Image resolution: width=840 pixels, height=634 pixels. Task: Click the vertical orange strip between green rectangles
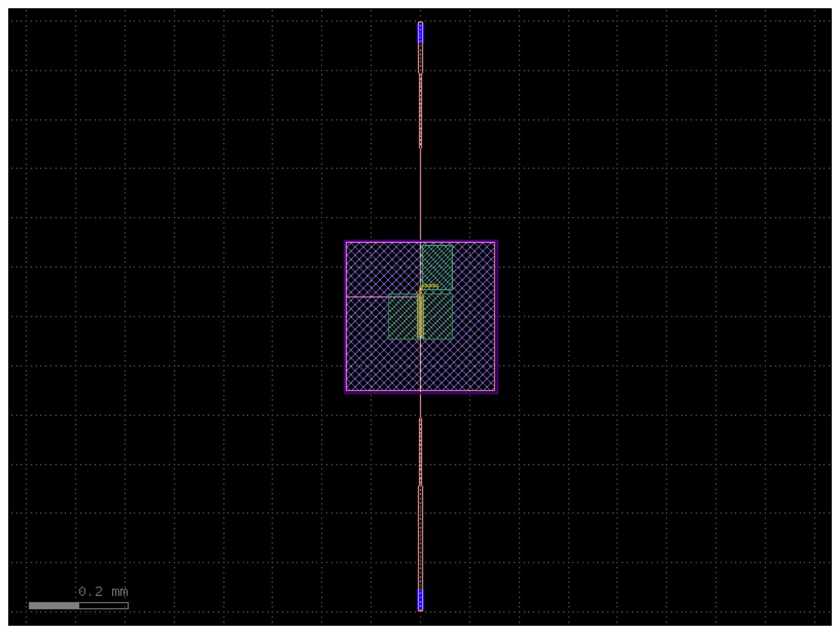coord(421,313)
